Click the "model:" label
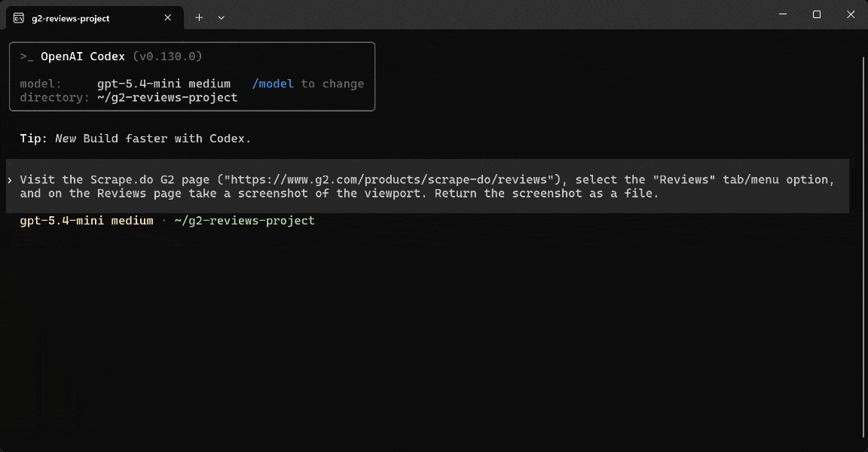This screenshot has width=868, height=452. pyautogui.click(x=41, y=84)
